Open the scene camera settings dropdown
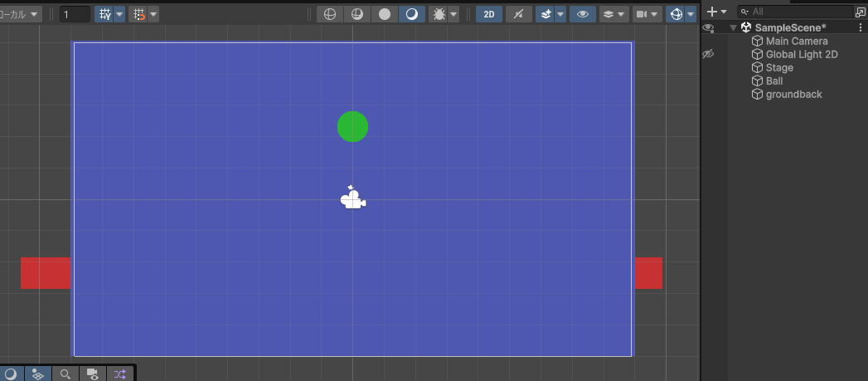 point(647,14)
